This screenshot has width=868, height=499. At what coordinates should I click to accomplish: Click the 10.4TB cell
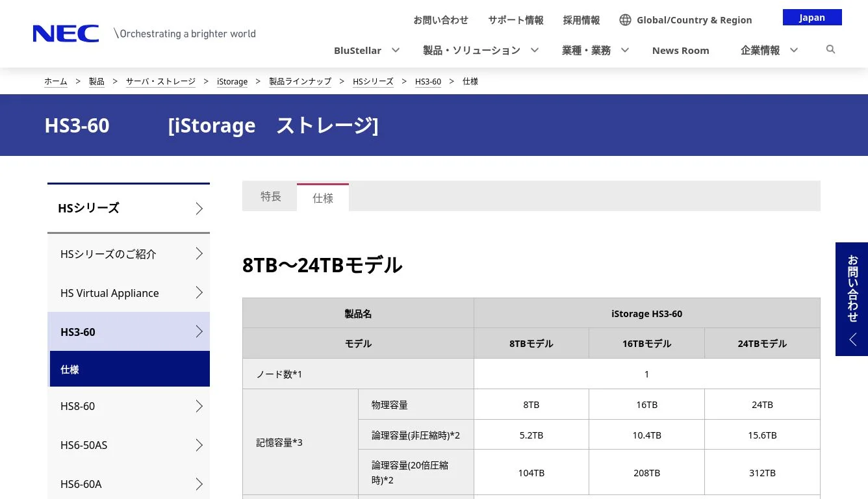point(647,435)
